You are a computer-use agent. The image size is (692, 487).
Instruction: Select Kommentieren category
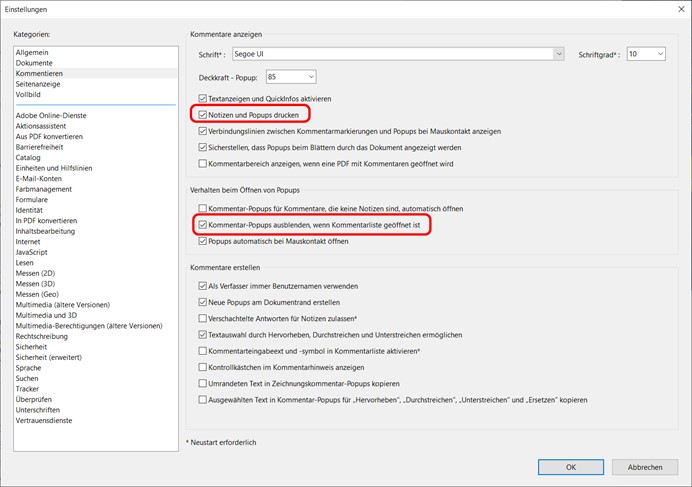coord(39,73)
